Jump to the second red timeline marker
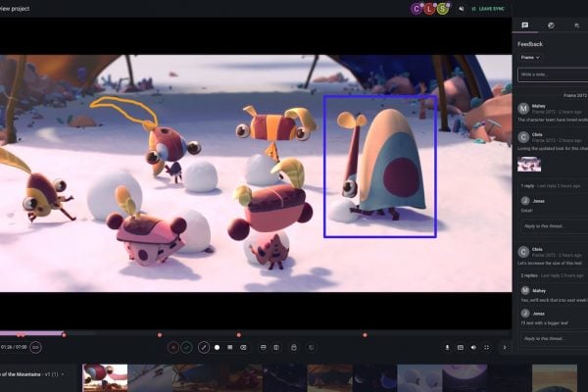Viewport: 588px width, 392px height. (x=160, y=335)
